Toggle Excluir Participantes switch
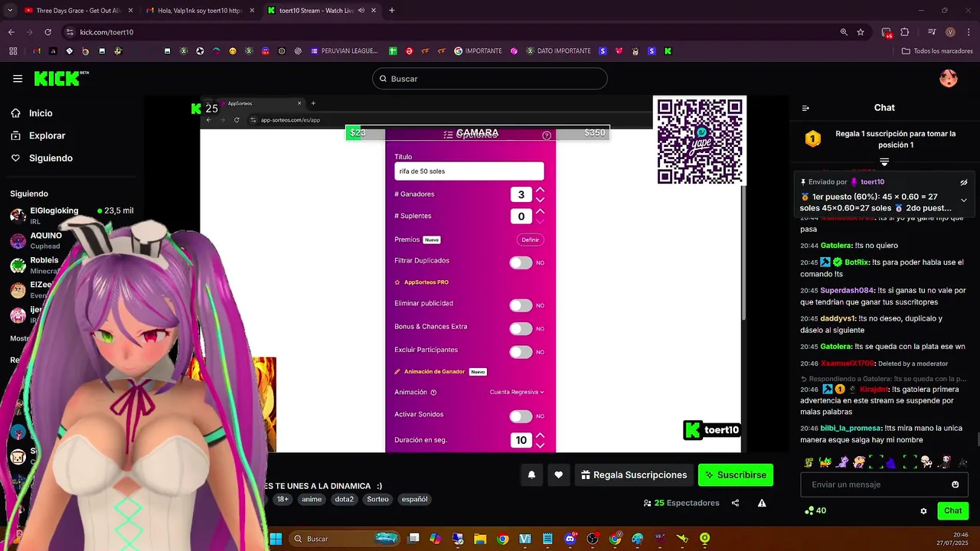This screenshot has height=551, width=980. point(521,352)
